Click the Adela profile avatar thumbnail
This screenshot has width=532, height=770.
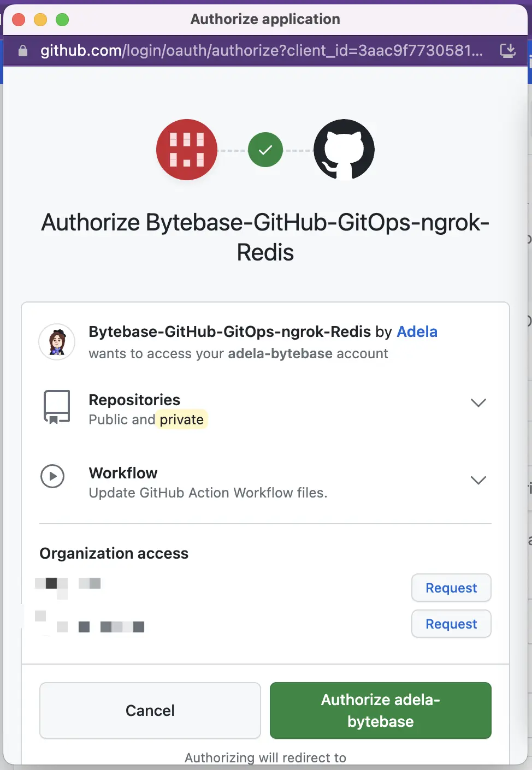click(x=57, y=342)
